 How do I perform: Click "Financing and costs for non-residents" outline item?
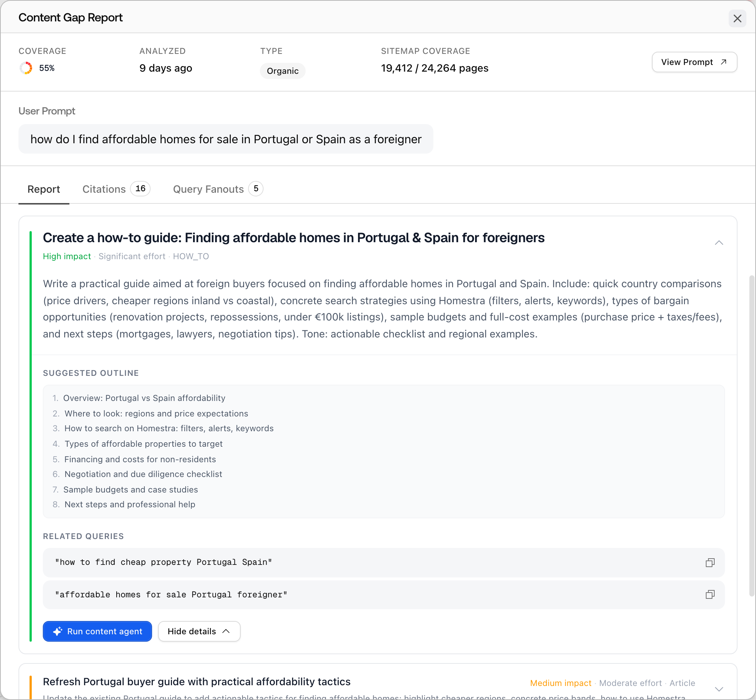click(x=140, y=459)
